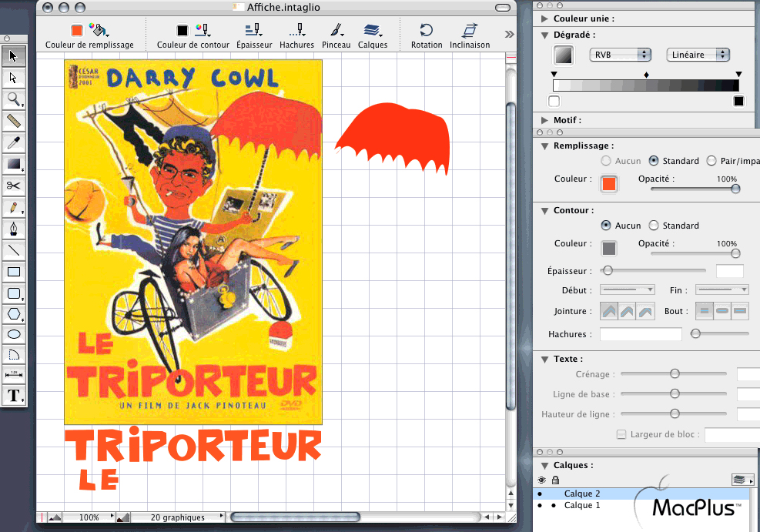
Task: Click the Dégradé gradient preview swatch
Action: pos(563,55)
